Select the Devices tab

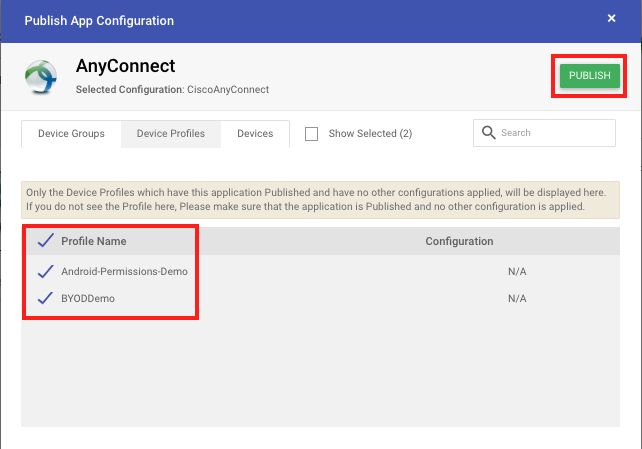tap(255, 133)
